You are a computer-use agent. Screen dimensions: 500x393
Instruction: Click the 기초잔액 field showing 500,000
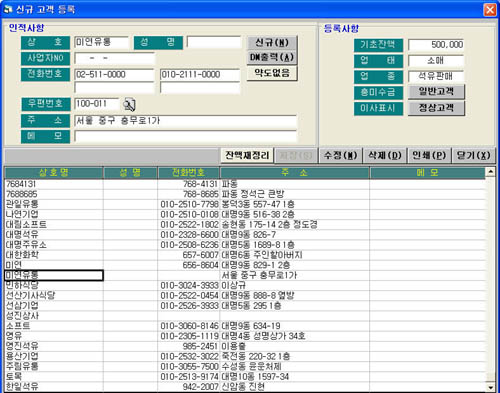[436, 45]
